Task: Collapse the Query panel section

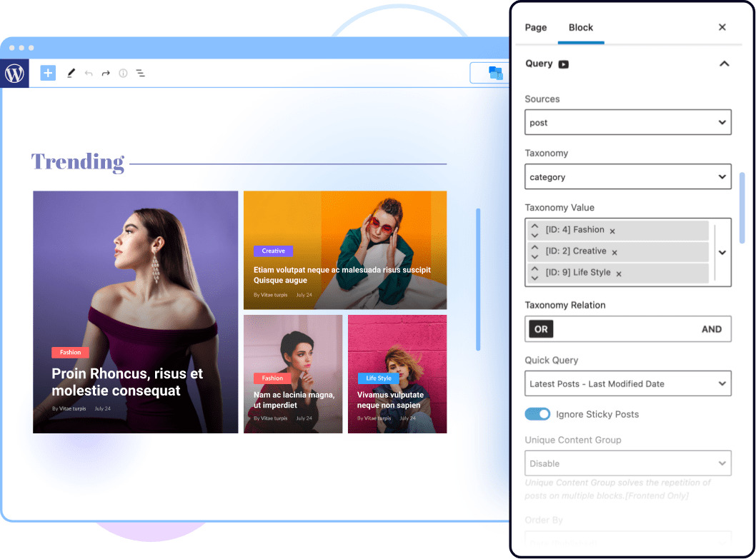Action: (x=724, y=64)
